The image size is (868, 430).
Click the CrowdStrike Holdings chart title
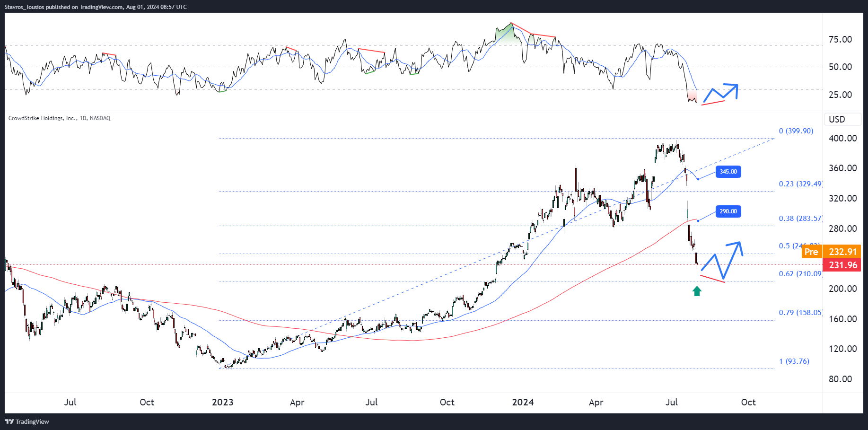pyautogui.click(x=59, y=118)
